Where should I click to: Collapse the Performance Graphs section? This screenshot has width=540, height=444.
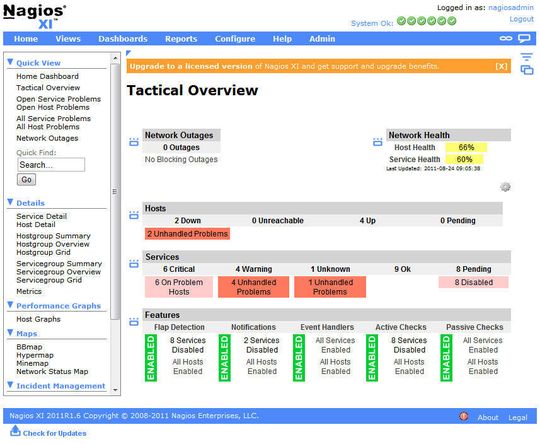(10, 305)
